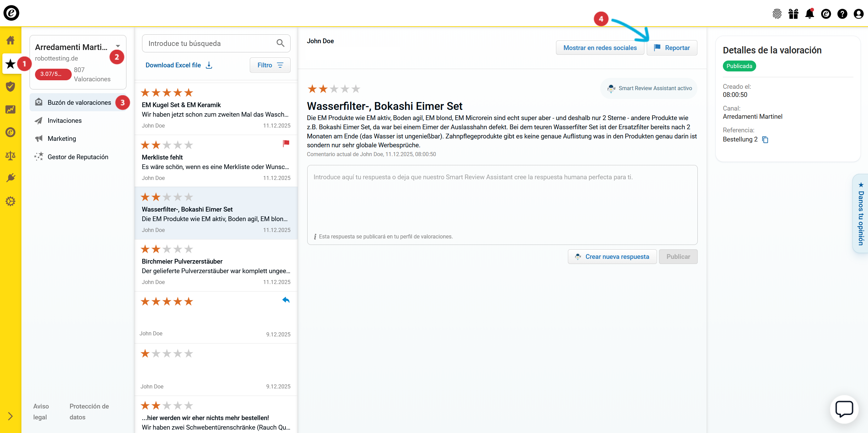Open the gift icon in header

point(793,14)
